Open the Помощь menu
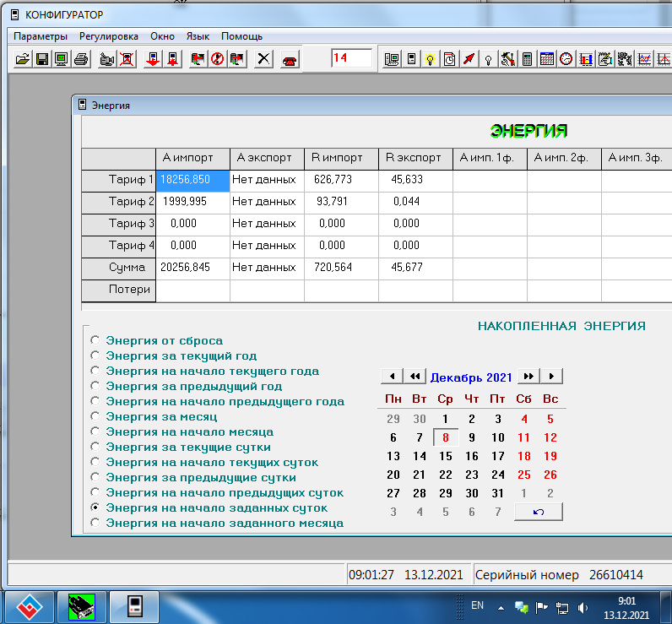The height and width of the screenshot is (624, 672). pos(241,36)
